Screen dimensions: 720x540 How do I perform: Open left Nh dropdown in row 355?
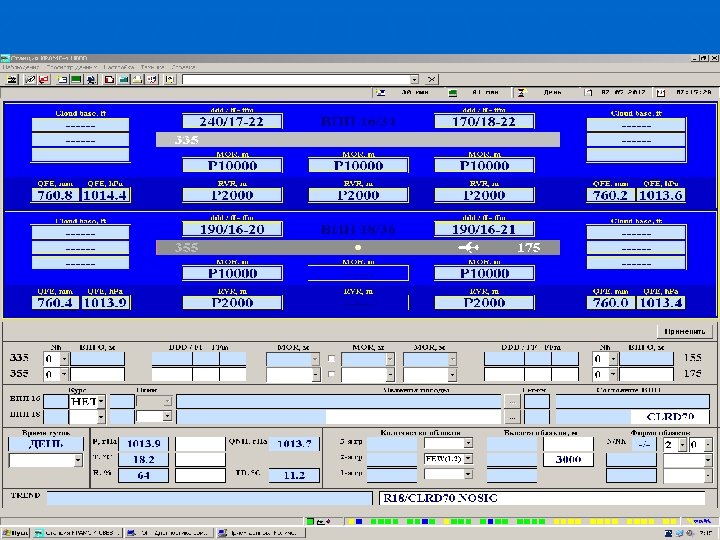tap(64, 374)
